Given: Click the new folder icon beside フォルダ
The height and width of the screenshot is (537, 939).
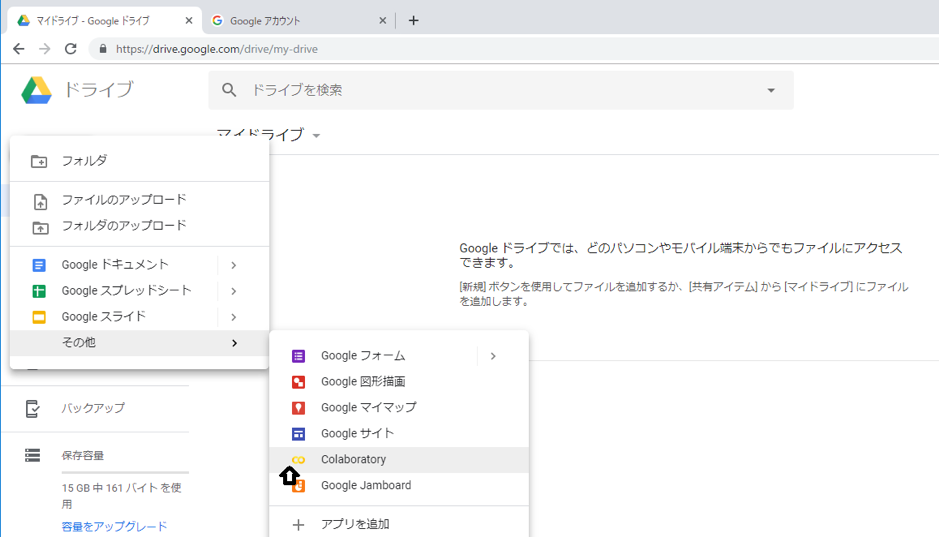Looking at the screenshot, I should tap(39, 161).
